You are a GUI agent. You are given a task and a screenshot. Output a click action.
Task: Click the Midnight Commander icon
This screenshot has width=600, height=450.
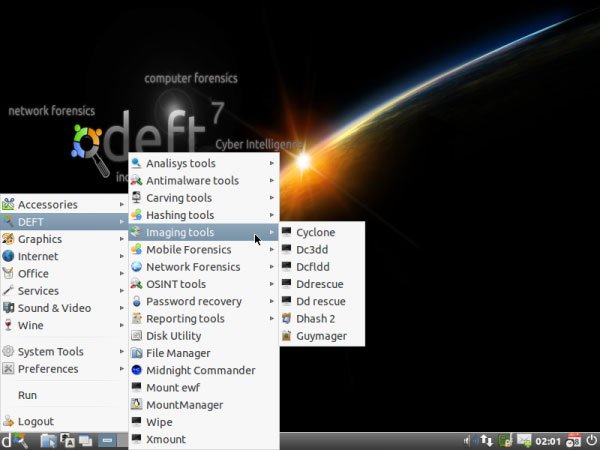point(136,370)
